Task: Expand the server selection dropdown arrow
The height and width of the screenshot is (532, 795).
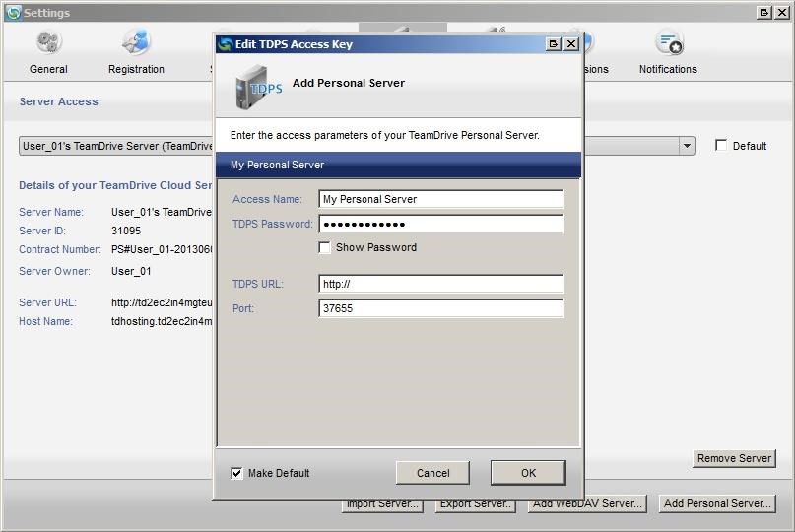Action: [x=687, y=146]
